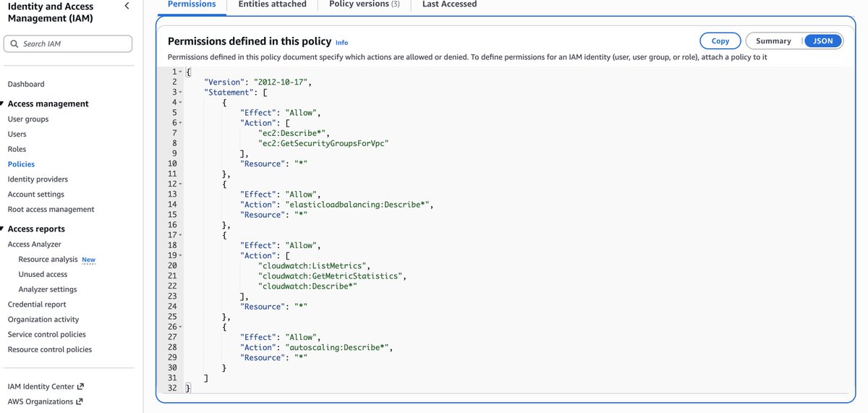Screen dimensions: 868x413
Task: Click the "cloudwatch:ListMetrics" action text
Action: (x=314, y=266)
